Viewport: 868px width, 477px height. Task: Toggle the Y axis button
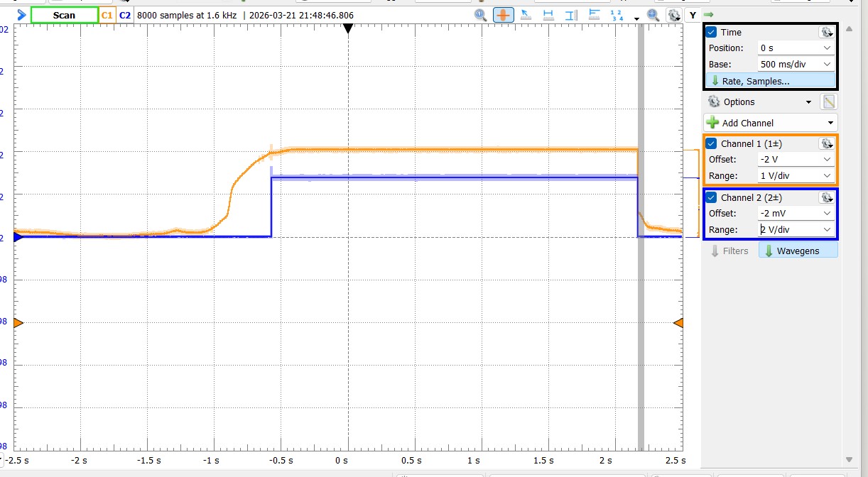(x=692, y=15)
